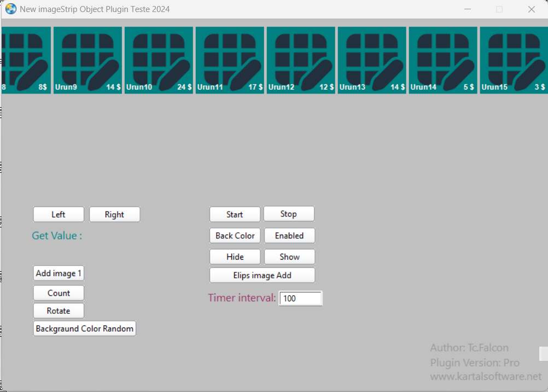This screenshot has height=392, width=548.
Task: Click Elips image Add button
Action: click(262, 276)
